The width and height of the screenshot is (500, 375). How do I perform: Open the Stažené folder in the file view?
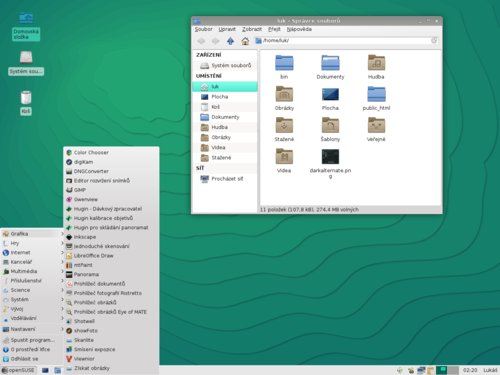point(284,125)
